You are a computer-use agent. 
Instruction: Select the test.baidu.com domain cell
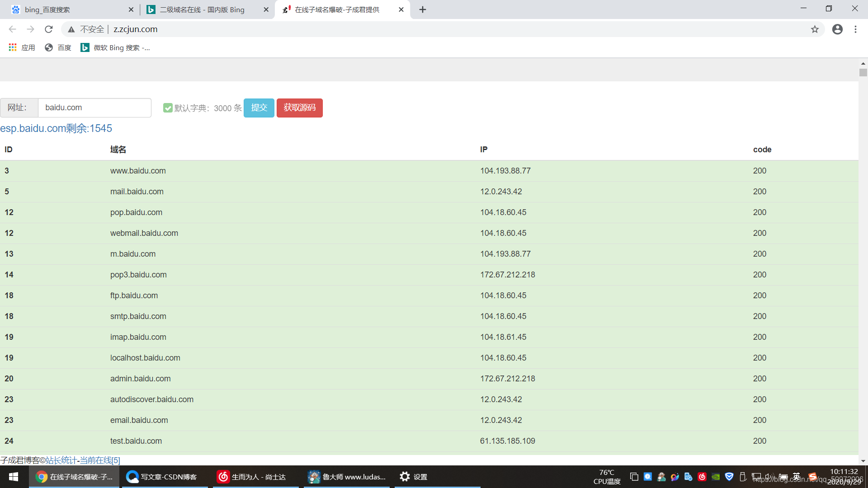[136, 441]
